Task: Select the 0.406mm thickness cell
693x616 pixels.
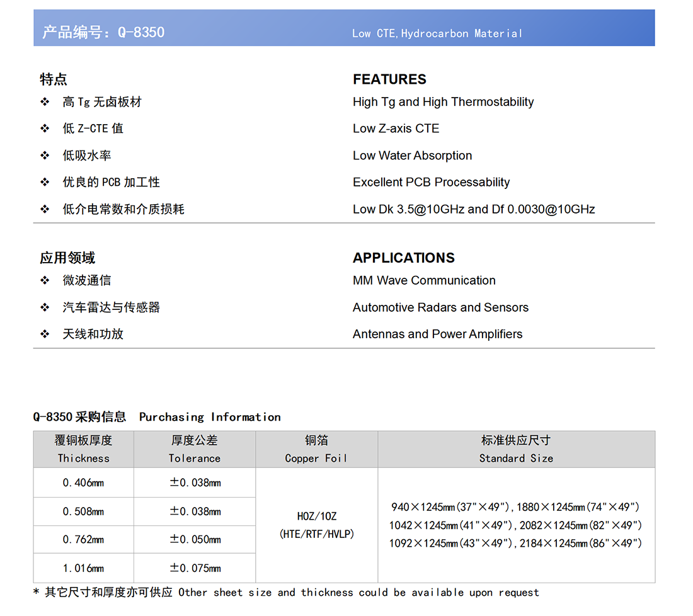Action: (84, 482)
